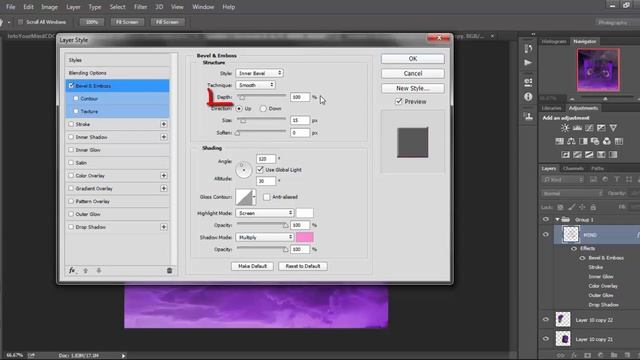The image size is (640, 360).
Task: Enable Anti-aliased for gloss contour
Action: pos(267,197)
